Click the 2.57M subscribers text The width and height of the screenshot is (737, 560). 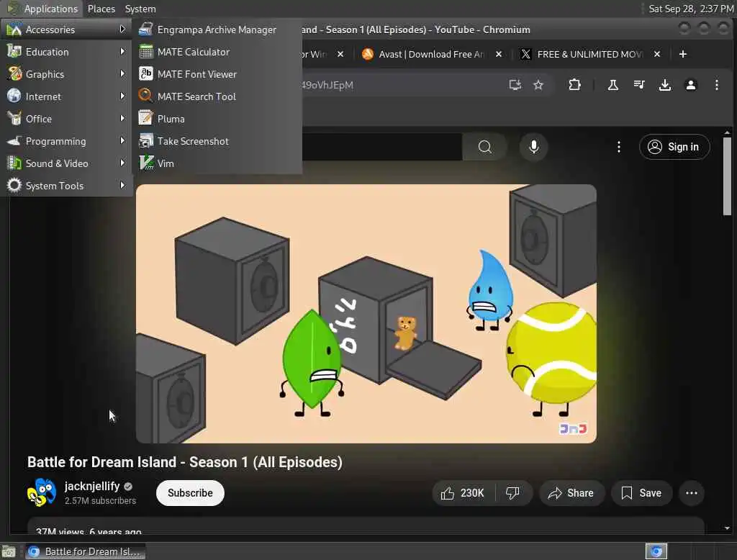(100, 501)
